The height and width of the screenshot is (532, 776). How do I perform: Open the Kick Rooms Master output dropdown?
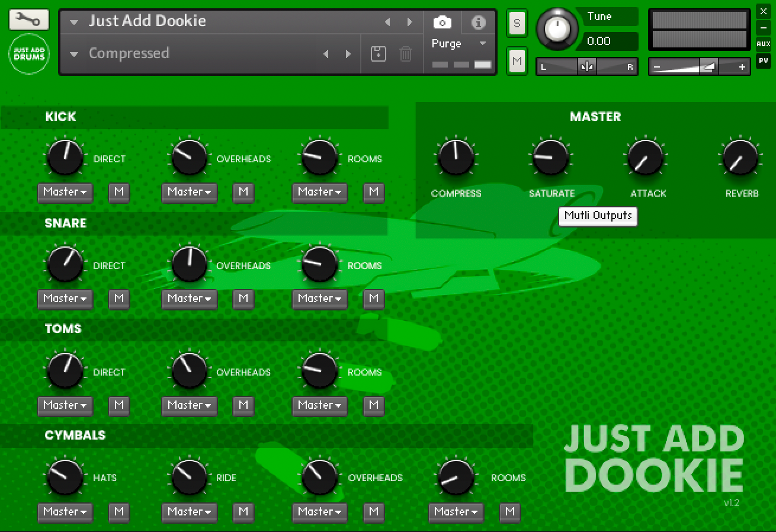320,192
